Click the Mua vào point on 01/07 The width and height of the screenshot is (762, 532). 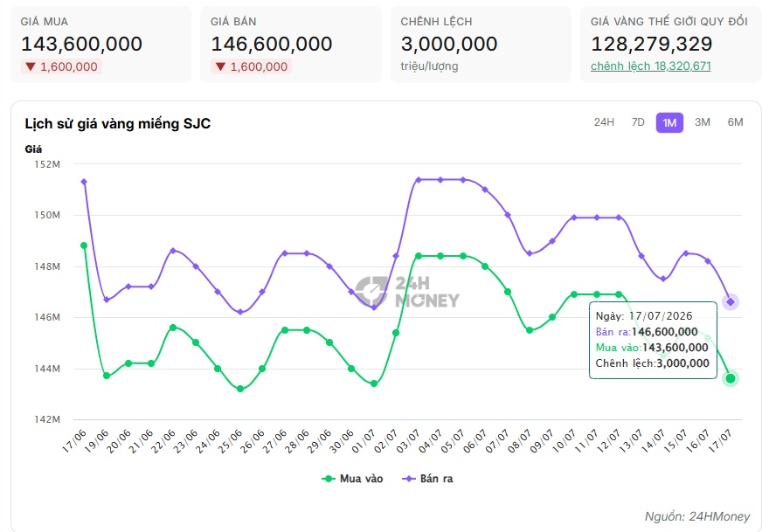pos(374,383)
